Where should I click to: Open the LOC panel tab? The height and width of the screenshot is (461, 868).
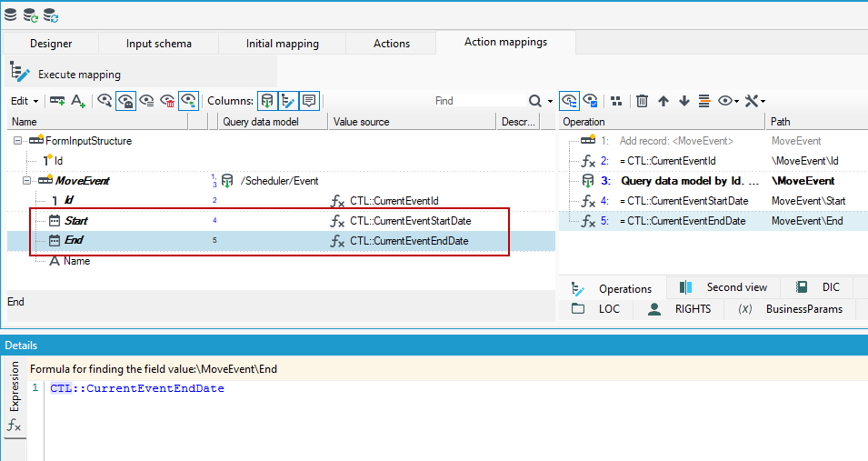coord(595,308)
